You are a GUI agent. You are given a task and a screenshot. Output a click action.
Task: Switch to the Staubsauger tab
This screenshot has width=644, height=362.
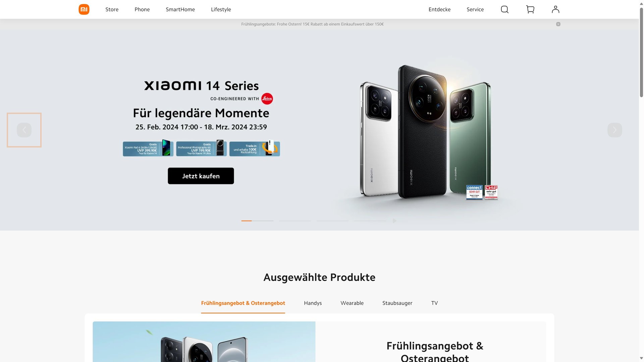tap(397, 303)
